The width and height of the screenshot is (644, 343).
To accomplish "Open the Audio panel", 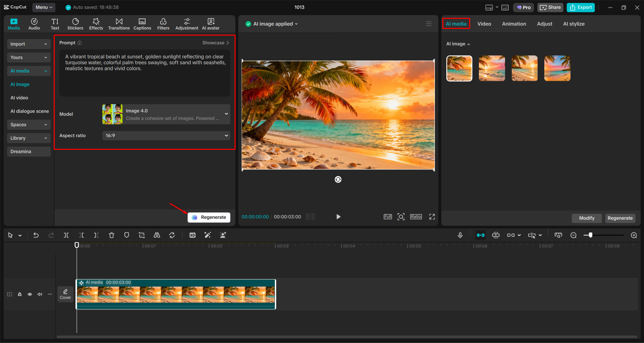I will 34,24.
